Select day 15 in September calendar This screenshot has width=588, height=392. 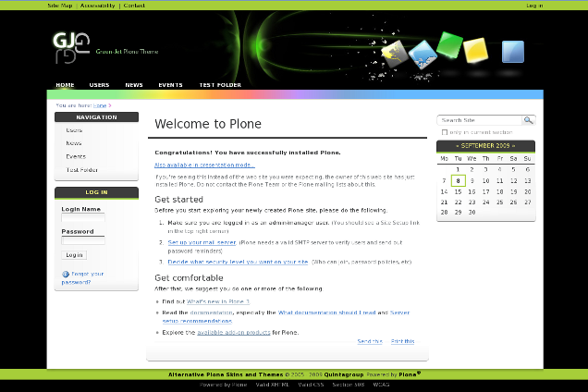[458, 191]
